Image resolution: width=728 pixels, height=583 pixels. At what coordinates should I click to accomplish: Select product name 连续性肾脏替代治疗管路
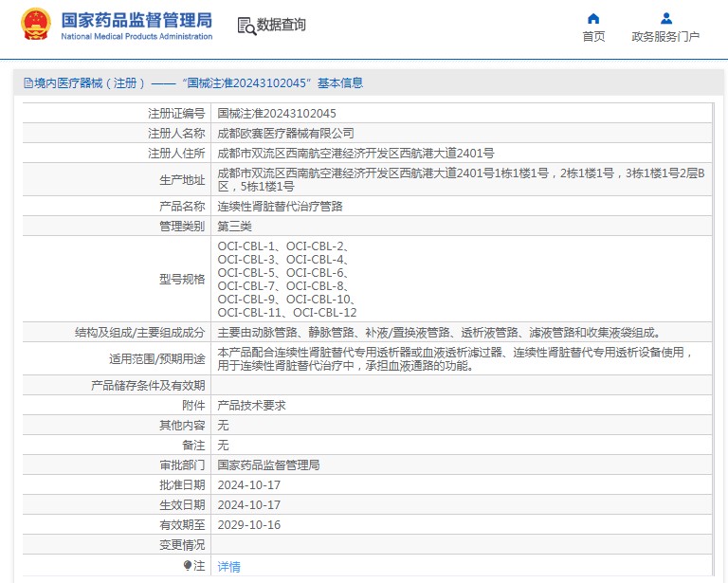280,206
